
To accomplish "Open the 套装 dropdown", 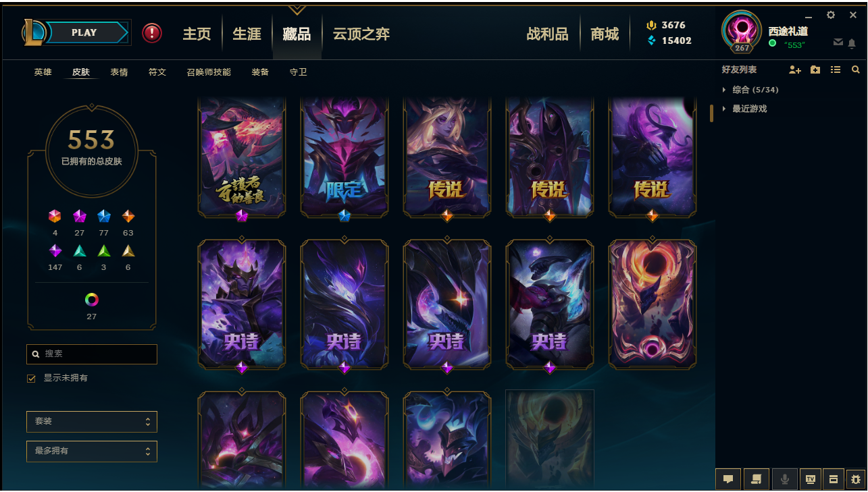I will [x=92, y=421].
